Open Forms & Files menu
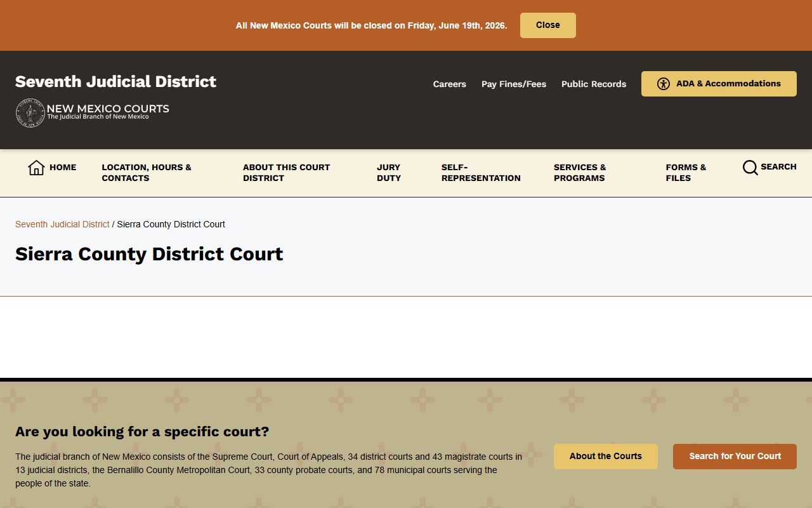Viewport: 812px width, 508px height. (686, 173)
